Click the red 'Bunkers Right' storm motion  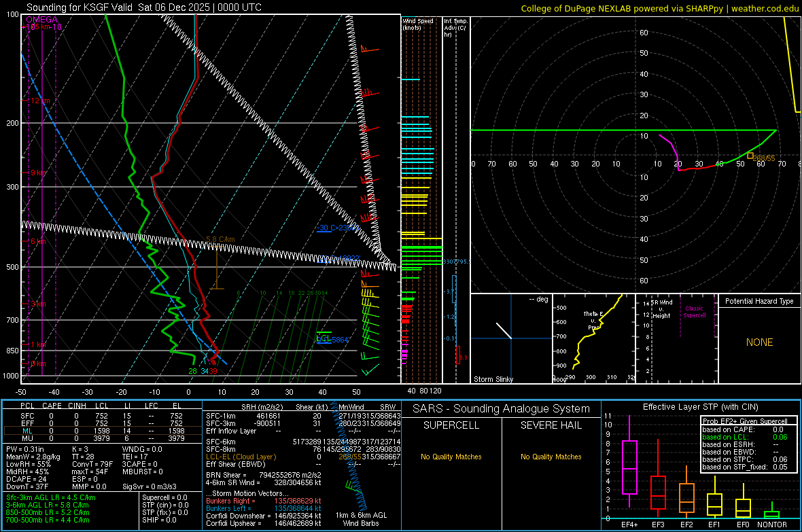[x=264, y=501]
